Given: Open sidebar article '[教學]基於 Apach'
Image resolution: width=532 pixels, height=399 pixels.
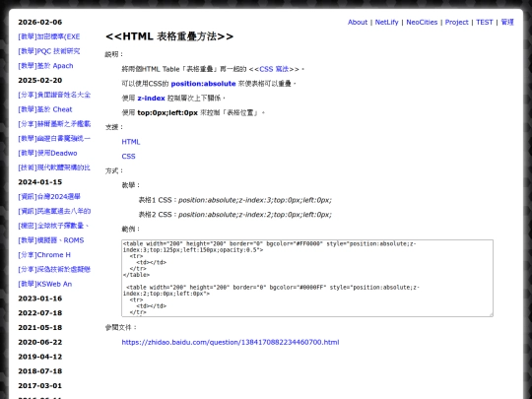Looking at the screenshot, I should [x=45, y=66].
